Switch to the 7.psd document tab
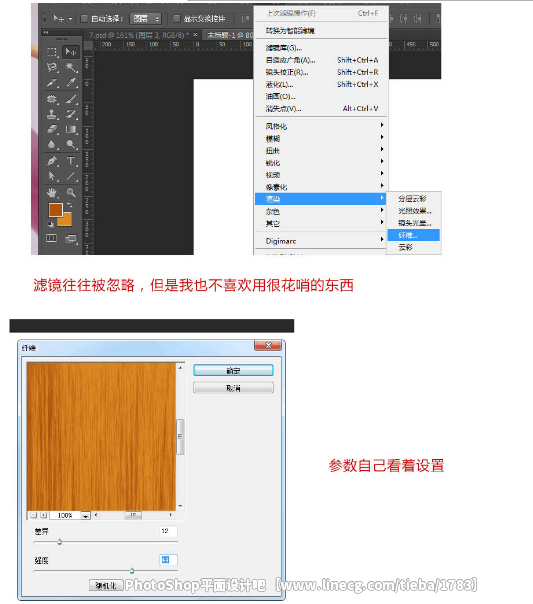 coord(141,35)
